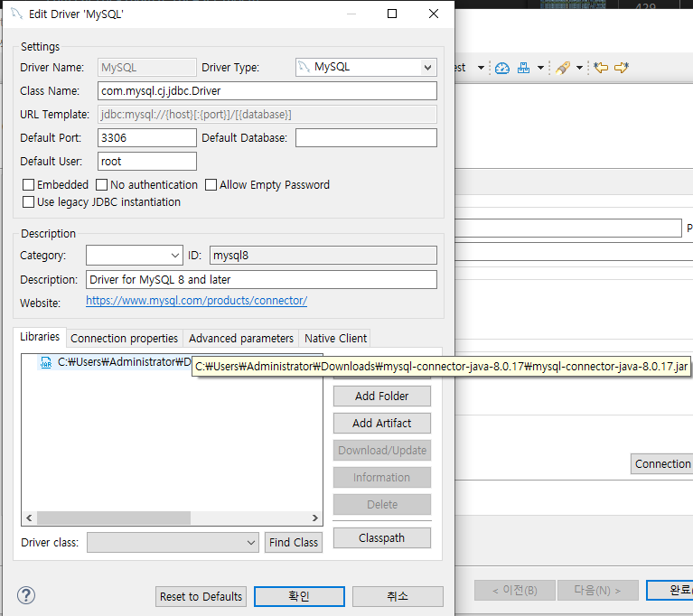Click the Default Port field

(x=147, y=138)
